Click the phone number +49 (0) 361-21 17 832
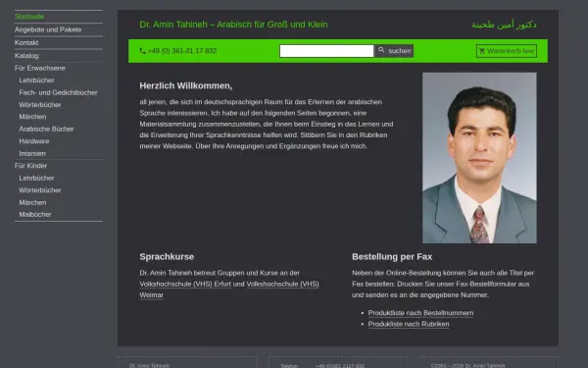The image size is (588, 368). coord(182,51)
